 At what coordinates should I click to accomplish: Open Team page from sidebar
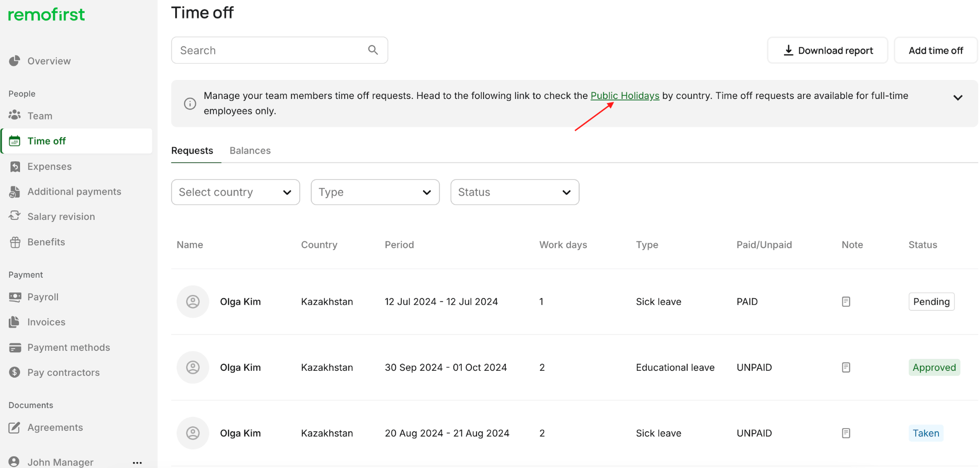pos(40,116)
